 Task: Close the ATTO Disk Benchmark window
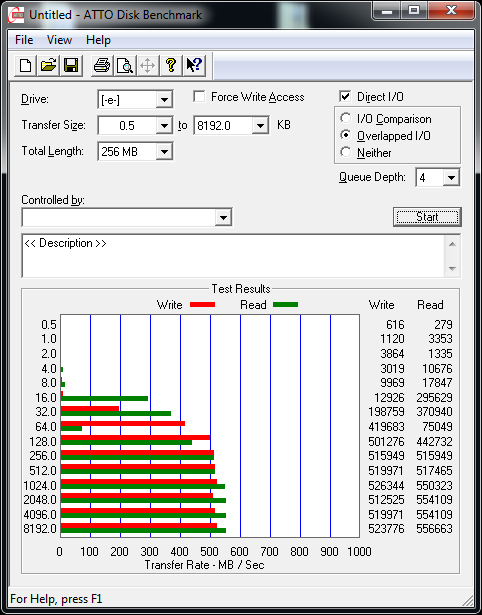click(x=451, y=11)
